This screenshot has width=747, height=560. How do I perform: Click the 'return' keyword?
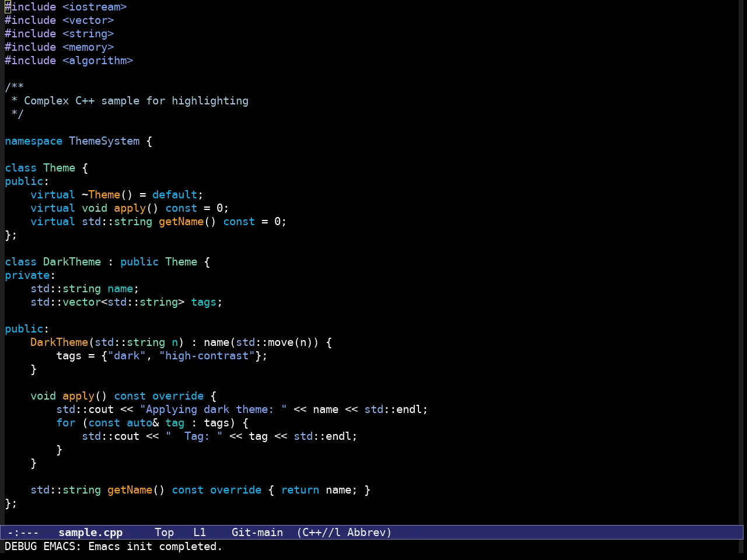click(300, 490)
